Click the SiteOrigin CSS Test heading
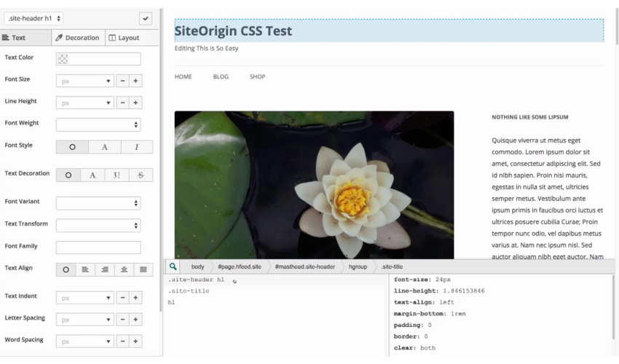The height and width of the screenshot is (364, 619). (x=233, y=31)
